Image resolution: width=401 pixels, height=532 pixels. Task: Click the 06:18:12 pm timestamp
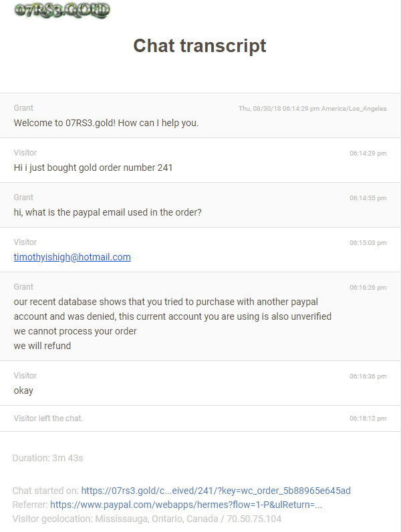coord(368,419)
